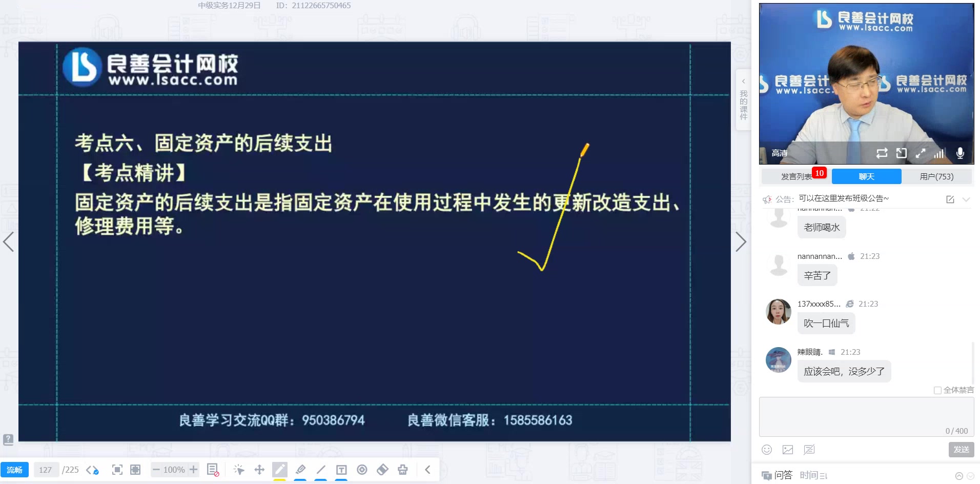980x484 pixels.
Task: Click the page number field showing 127
Action: 46,470
